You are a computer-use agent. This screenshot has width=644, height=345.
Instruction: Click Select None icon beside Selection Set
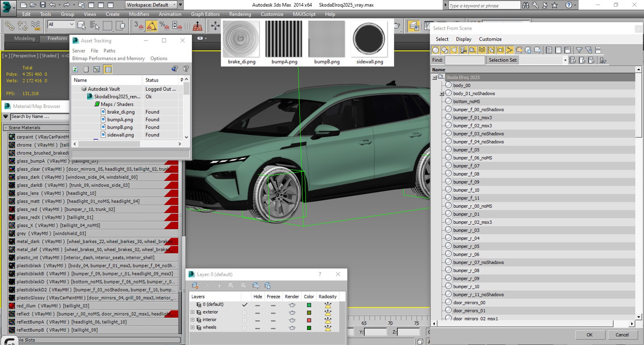point(582,60)
